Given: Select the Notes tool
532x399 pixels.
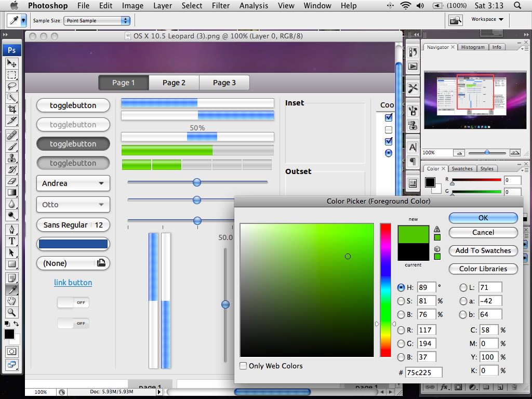Looking at the screenshot, I should tap(12, 278).
